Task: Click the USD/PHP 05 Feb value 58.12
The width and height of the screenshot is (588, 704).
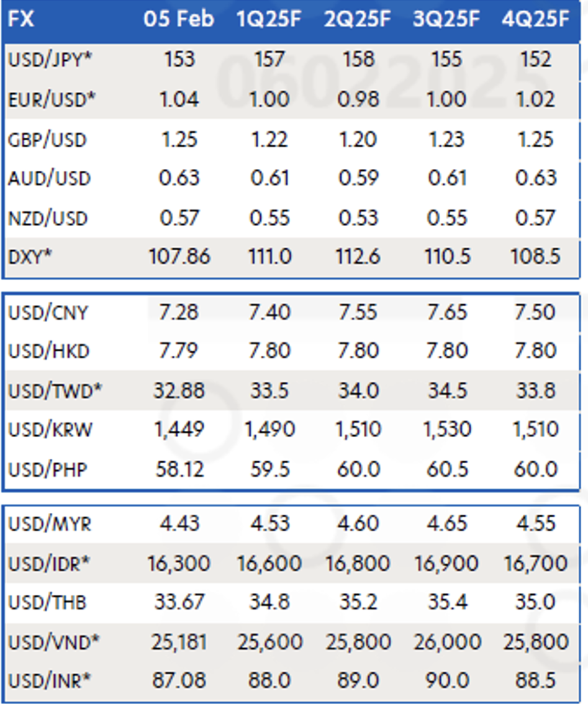Action: [x=179, y=469]
